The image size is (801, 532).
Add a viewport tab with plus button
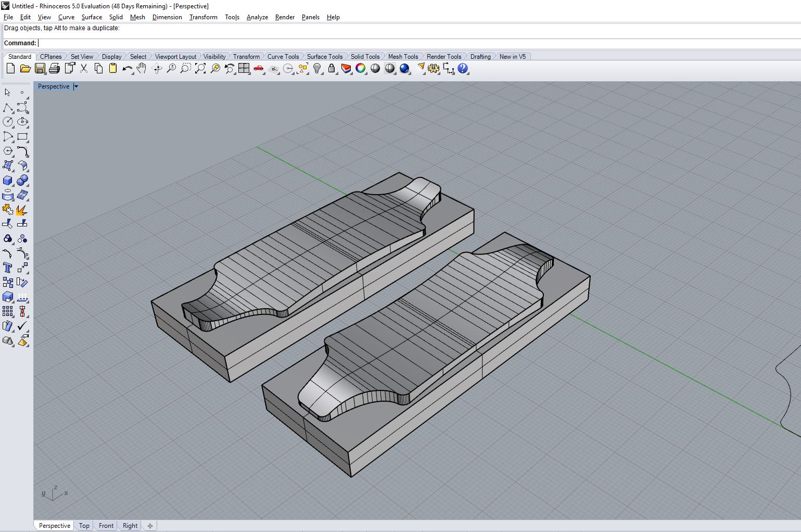click(x=150, y=526)
